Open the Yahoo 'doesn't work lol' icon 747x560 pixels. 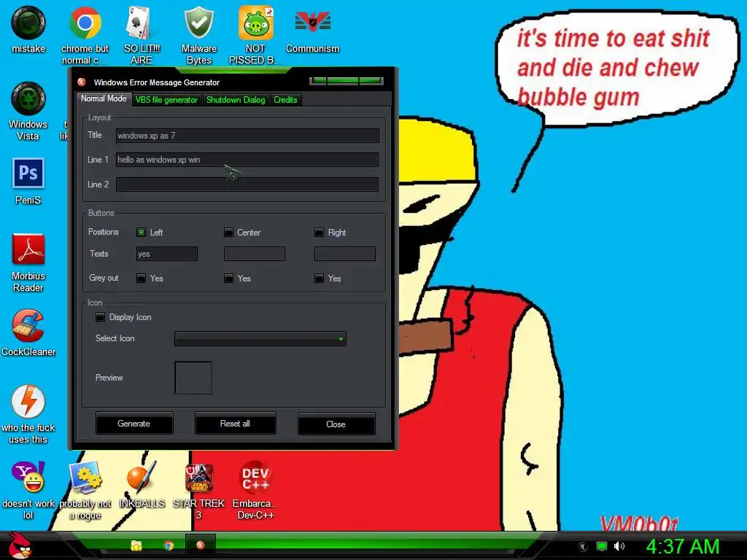(x=28, y=490)
